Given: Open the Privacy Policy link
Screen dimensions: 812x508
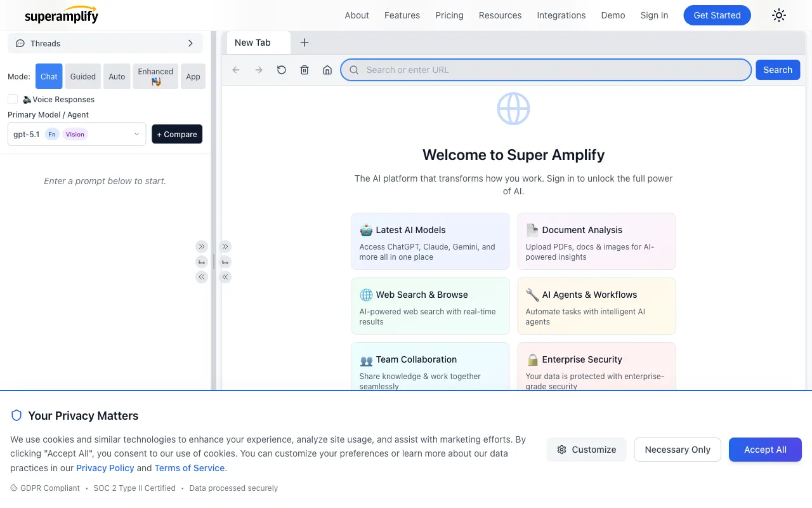Looking at the screenshot, I should (105, 468).
